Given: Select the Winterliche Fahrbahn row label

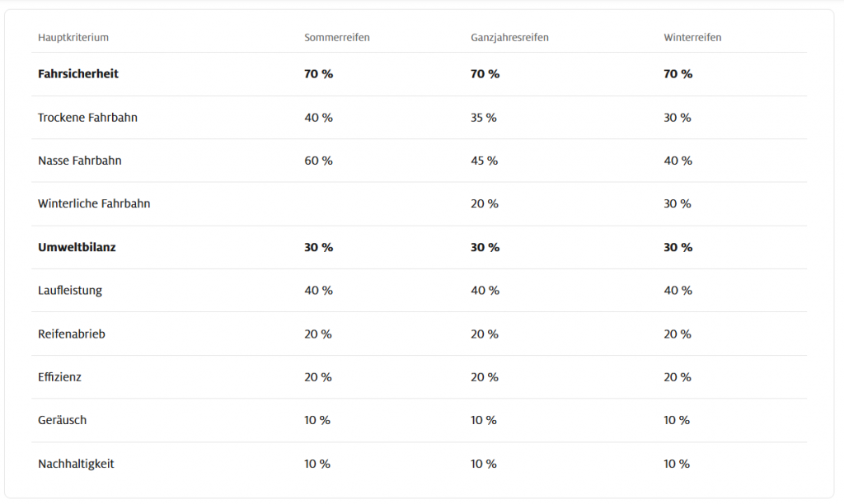Looking at the screenshot, I should pos(94,203).
